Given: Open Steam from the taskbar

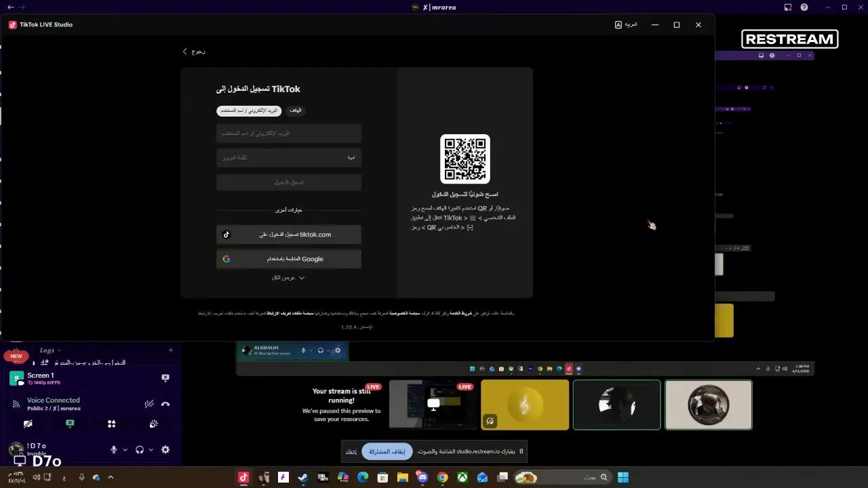Looking at the screenshot, I should (303, 477).
